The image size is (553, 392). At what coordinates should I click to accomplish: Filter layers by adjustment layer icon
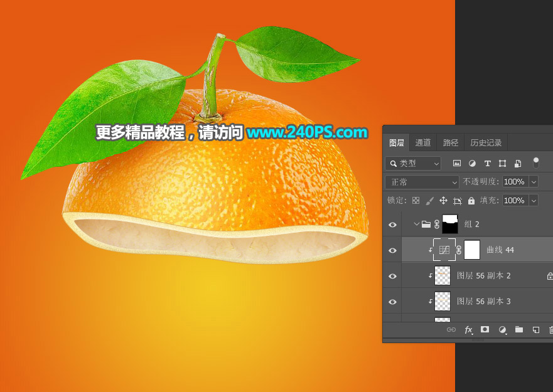[472, 163]
